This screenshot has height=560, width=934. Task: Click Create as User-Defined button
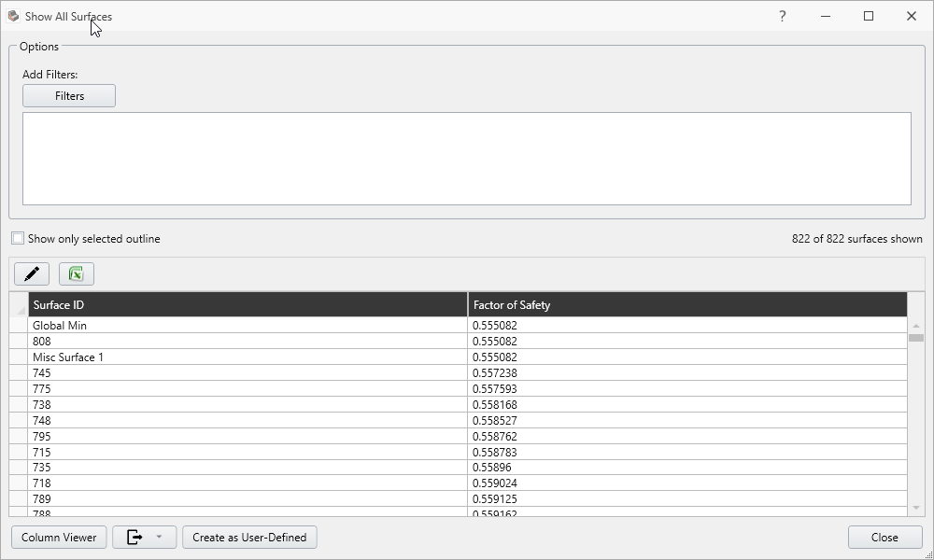point(249,538)
